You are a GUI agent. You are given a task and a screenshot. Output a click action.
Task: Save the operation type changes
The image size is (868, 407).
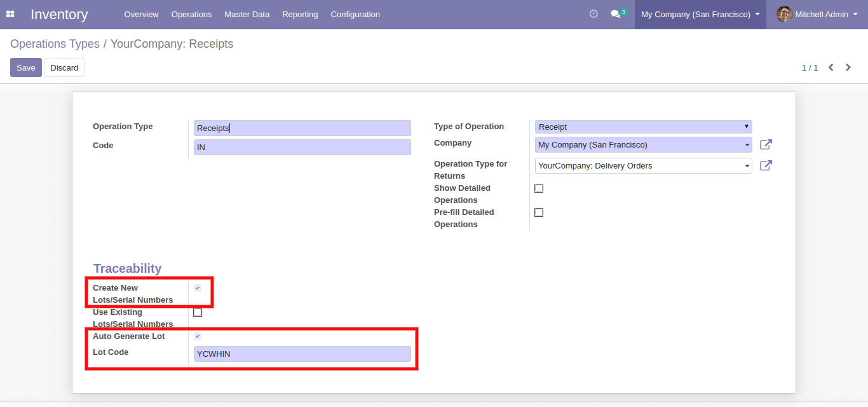pyautogui.click(x=26, y=67)
